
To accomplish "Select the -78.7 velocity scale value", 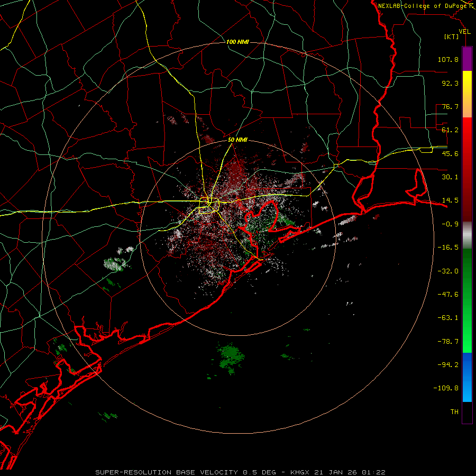I will (448, 342).
